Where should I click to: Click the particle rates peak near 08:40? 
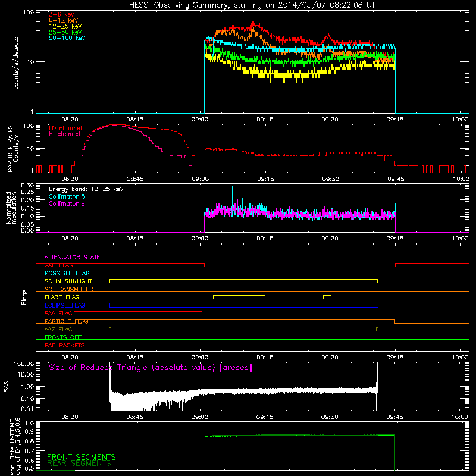point(115,125)
